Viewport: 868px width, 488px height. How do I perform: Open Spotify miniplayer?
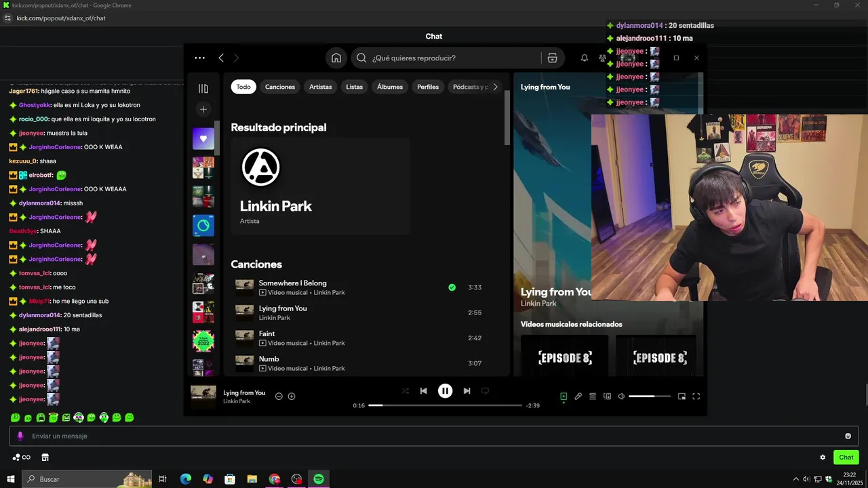682,396
